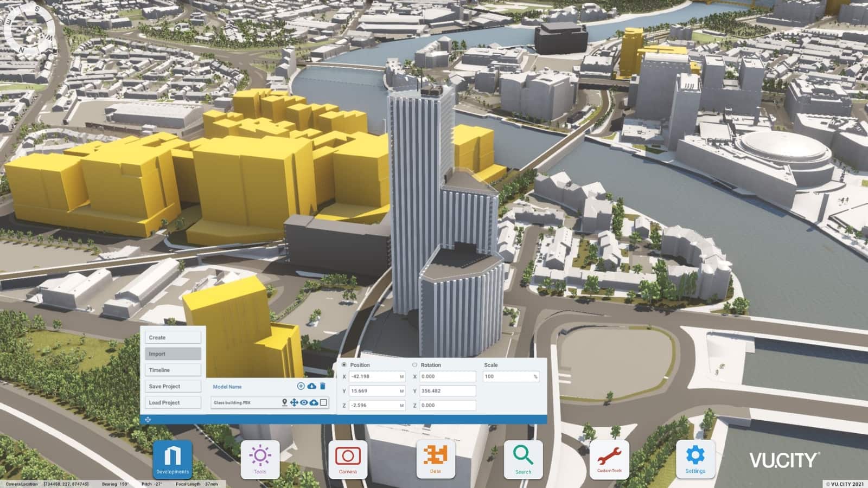The height and width of the screenshot is (488, 868).
Task: Add a new model with the plus icon
Action: tap(300, 386)
